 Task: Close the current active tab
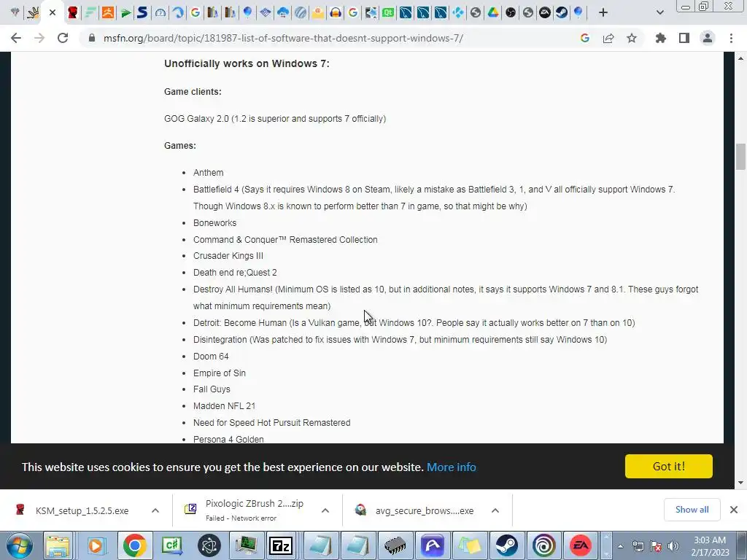53,12
